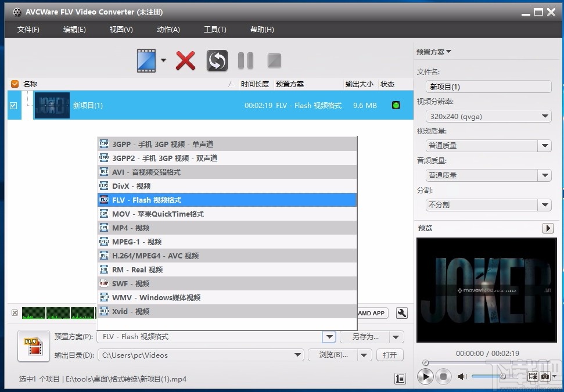Screen dimensions: 564x392
Task: Open output settings with wrench icon
Action: tap(401, 312)
